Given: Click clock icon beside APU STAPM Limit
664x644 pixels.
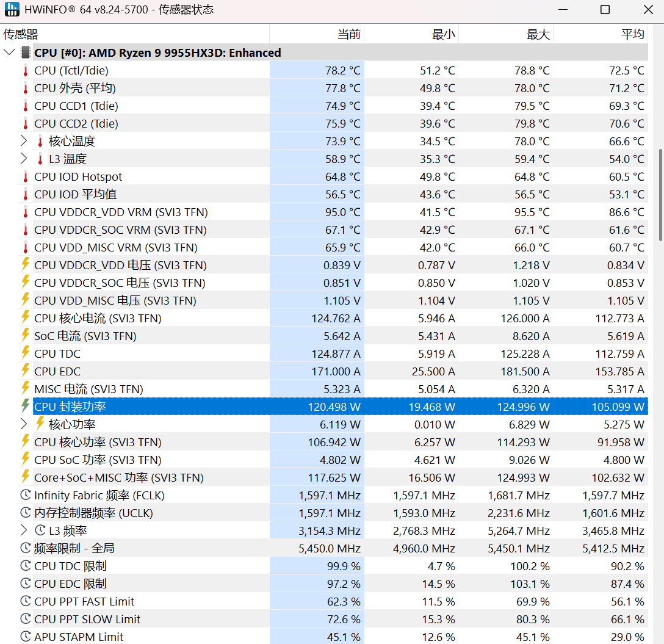Looking at the screenshot, I should tap(26, 637).
